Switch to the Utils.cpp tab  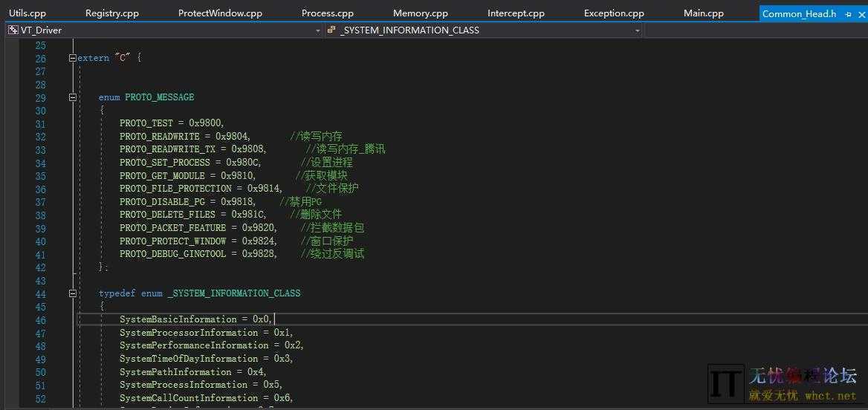[x=27, y=13]
